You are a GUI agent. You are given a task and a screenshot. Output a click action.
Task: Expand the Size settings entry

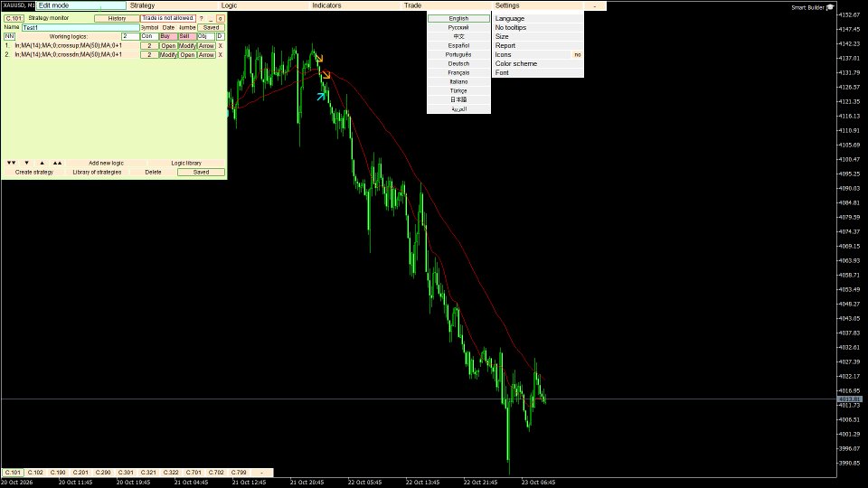[537, 36]
